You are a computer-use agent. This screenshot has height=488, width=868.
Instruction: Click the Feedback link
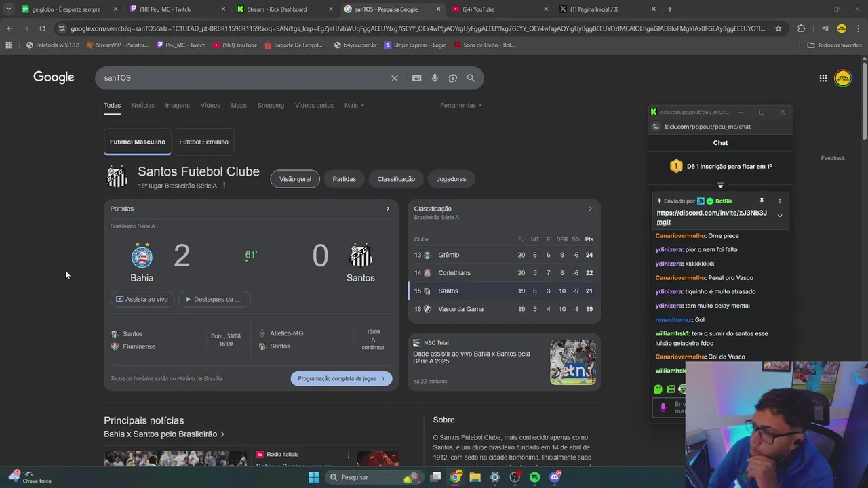[833, 158]
